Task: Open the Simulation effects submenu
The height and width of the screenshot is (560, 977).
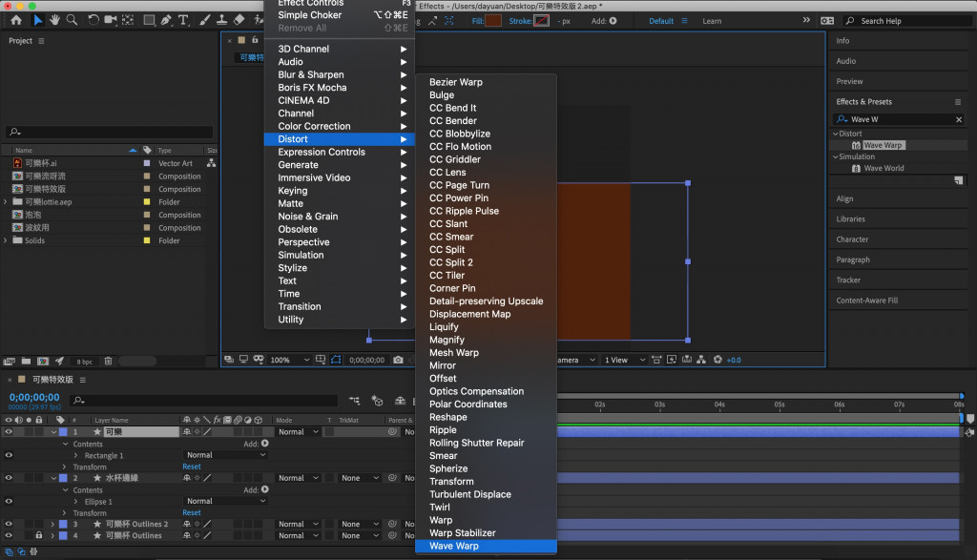Action: [341, 256]
